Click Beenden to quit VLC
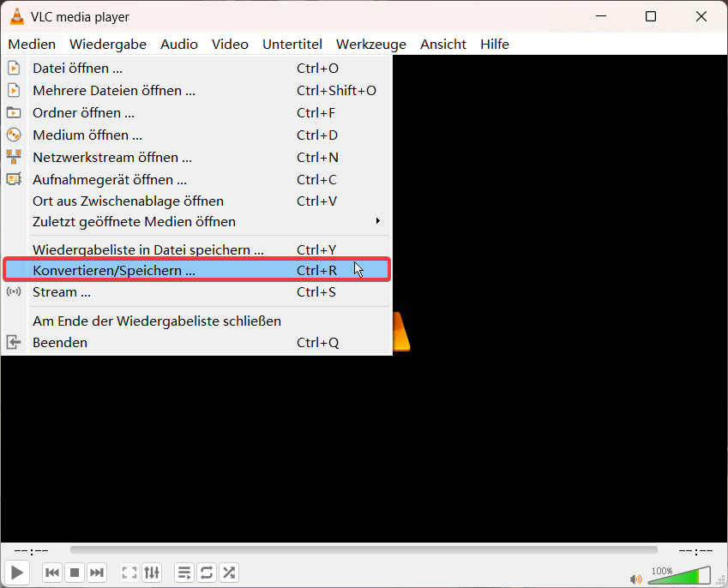This screenshot has width=728, height=588. pyautogui.click(x=198, y=343)
